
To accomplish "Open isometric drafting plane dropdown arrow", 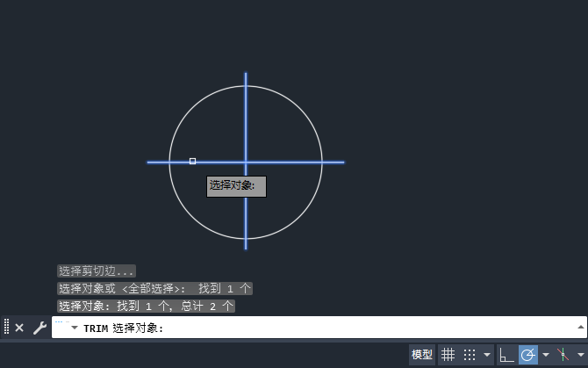I will (x=581, y=355).
